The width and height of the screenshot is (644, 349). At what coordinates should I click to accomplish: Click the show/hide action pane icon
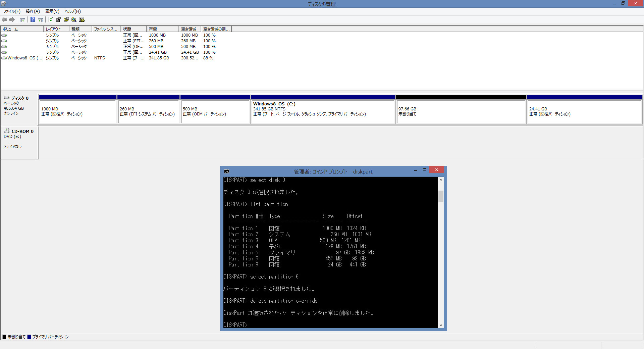click(x=41, y=19)
